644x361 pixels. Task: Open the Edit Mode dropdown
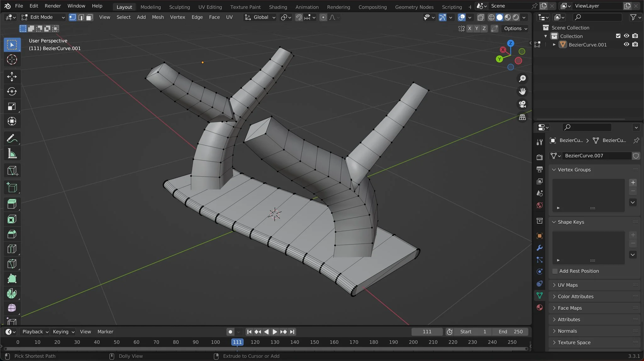point(43,17)
